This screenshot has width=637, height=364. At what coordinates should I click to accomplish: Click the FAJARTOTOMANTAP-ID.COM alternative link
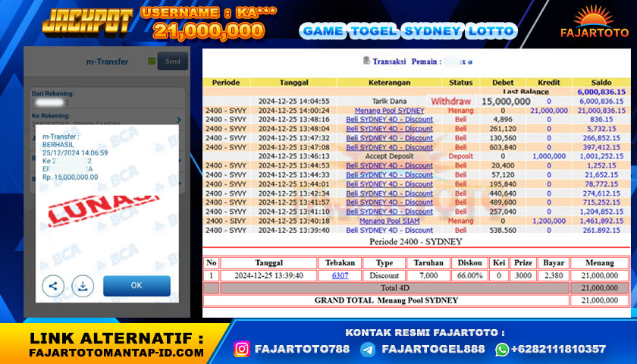pos(116,353)
